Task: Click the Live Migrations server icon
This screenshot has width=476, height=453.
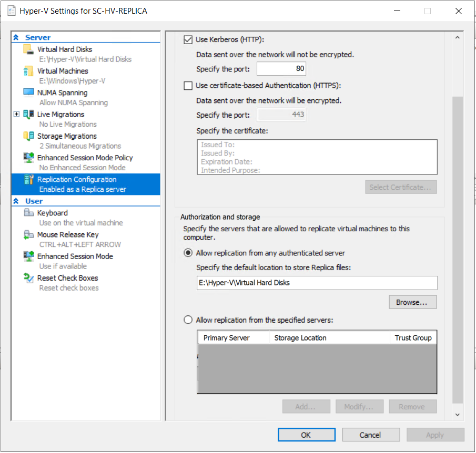Action: point(28,115)
